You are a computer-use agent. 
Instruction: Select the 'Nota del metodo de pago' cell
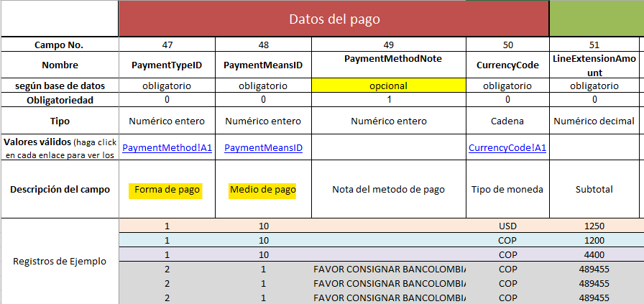tap(388, 190)
